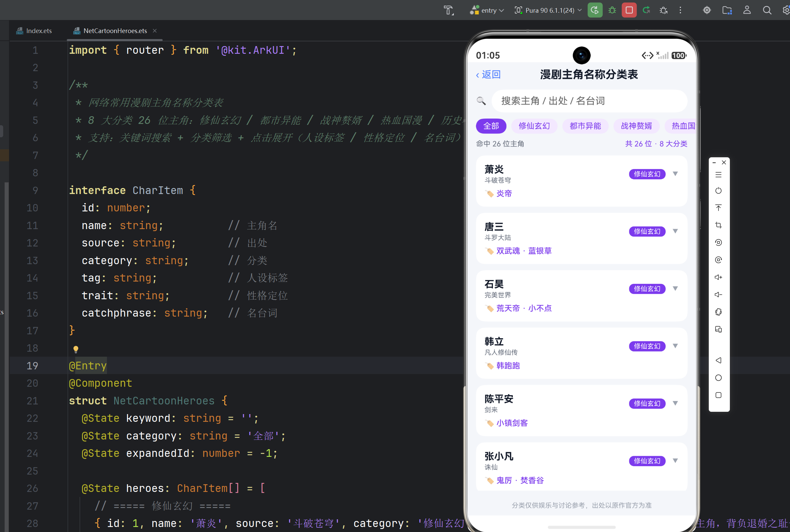Click the green Run entry icon
The height and width of the screenshot is (532, 790).
pyautogui.click(x=595, y=10)
